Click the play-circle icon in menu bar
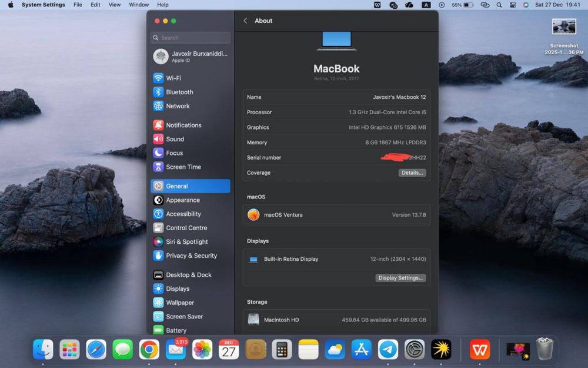The width and height of the screenshot is (588, 368). coord(442,5)
